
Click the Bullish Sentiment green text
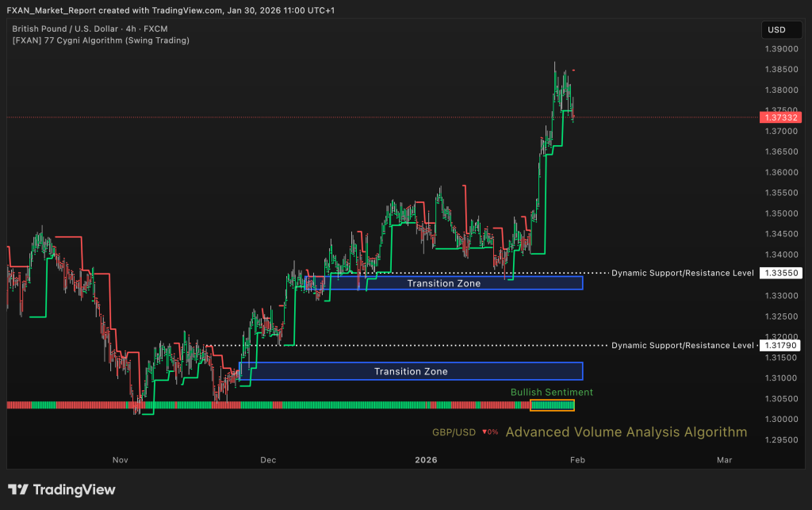pyautogui.click(x=551, y=392)
